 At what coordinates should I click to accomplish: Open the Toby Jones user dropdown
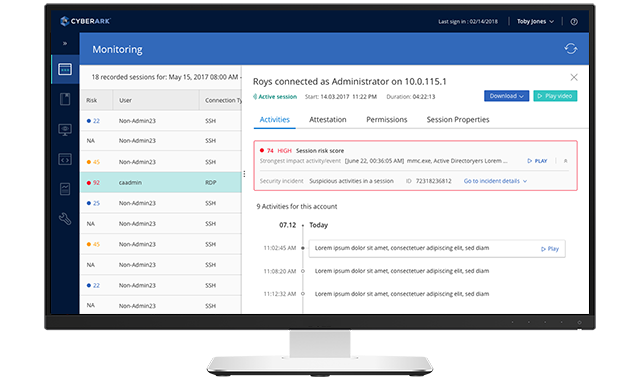click(x=535, y=21)
